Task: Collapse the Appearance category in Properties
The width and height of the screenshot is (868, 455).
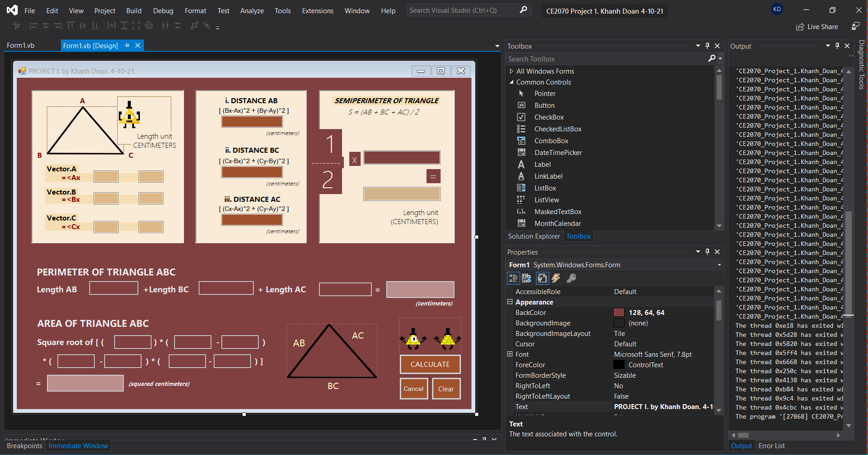Action: tap(510, 302)
